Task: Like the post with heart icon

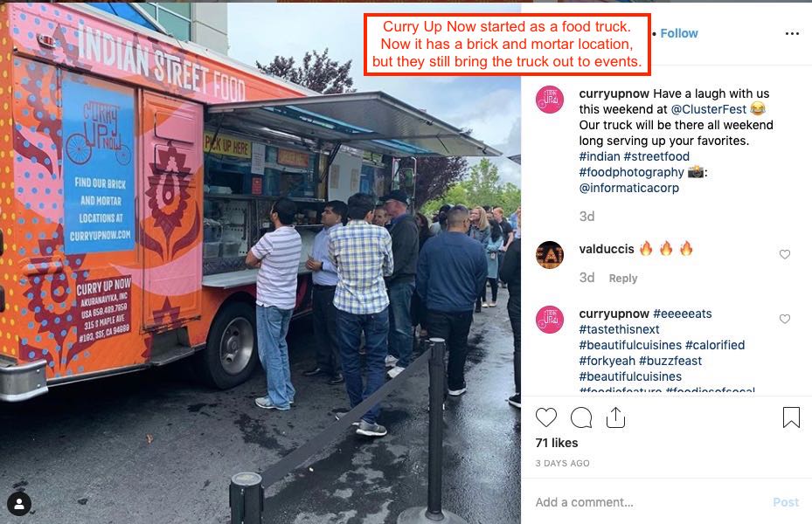Action: (x=545, y=417)
